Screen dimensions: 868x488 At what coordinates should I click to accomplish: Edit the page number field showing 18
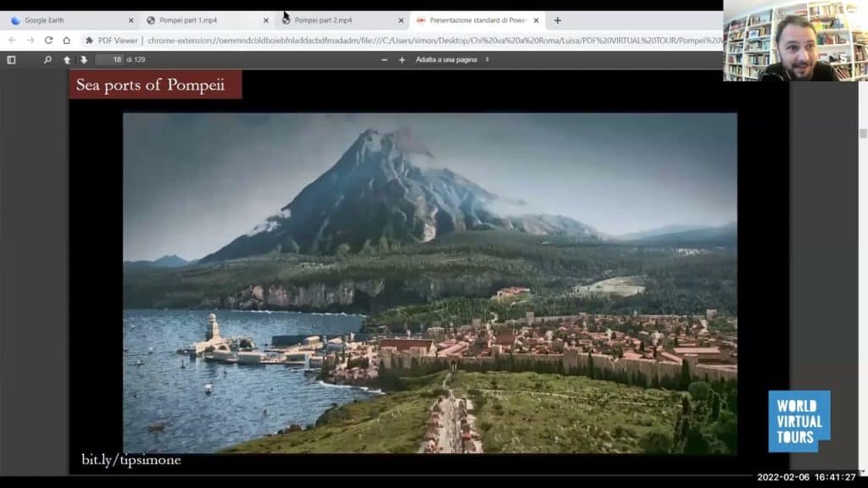click(x=109, y=60)
